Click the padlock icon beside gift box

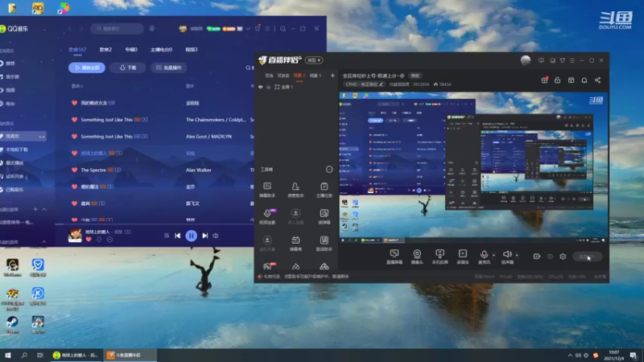pos(557,80)
